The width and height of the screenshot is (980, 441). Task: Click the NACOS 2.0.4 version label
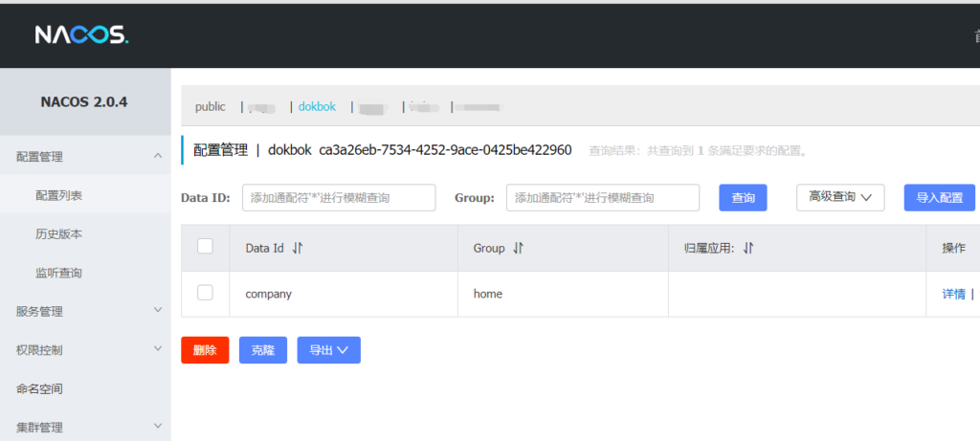pos(84,101)
